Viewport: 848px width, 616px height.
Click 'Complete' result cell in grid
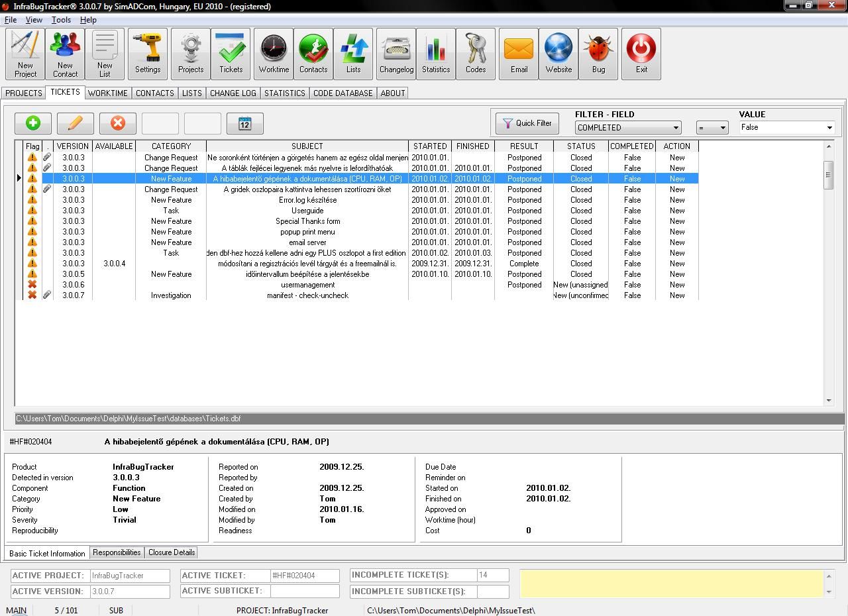524,264
